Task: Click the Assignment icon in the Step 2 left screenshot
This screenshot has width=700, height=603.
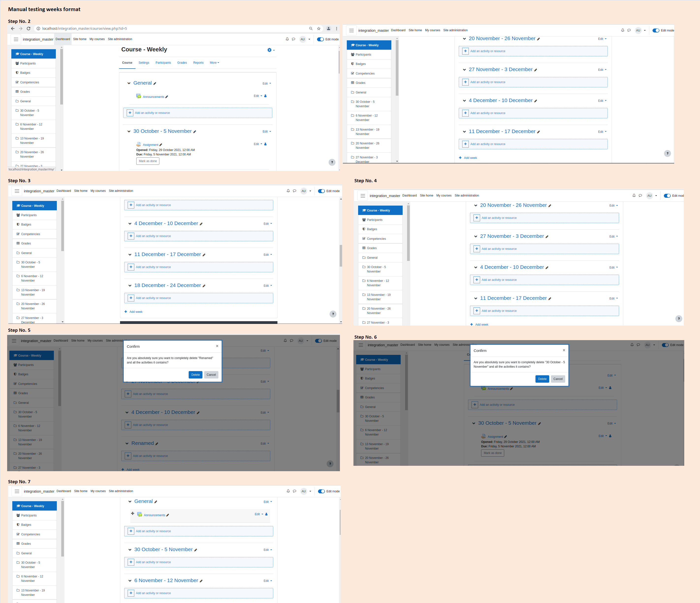Action: click(138, 144)
